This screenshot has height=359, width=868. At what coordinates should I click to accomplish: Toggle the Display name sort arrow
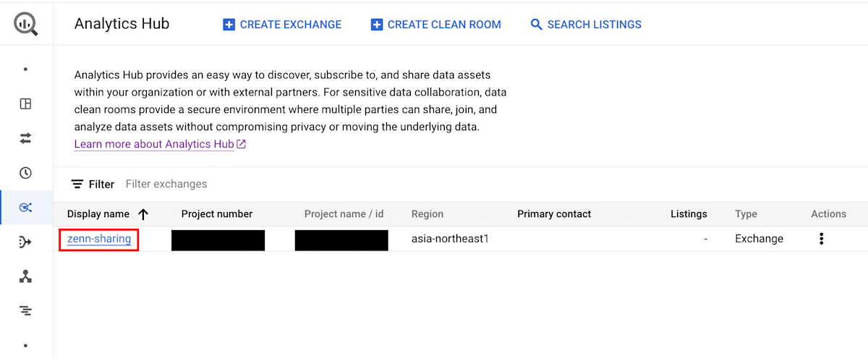tap(143, 214)
